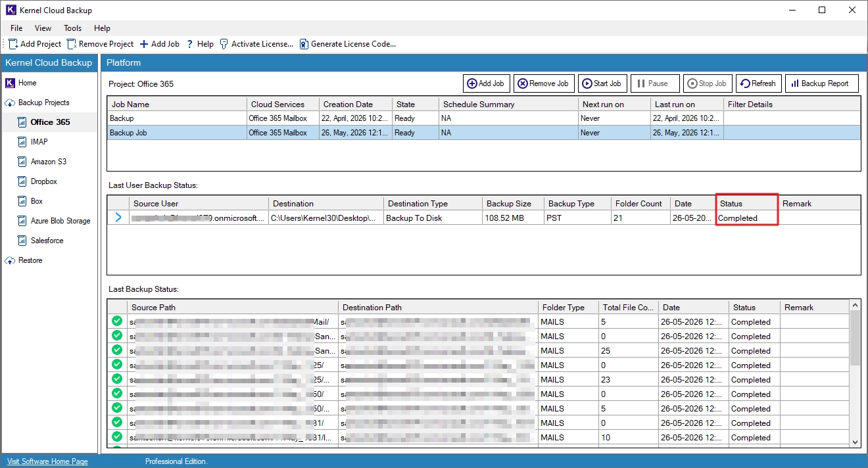Click the Restore cloud icon
This screenshot has width=868, height=468.
[x=10, y=260]
